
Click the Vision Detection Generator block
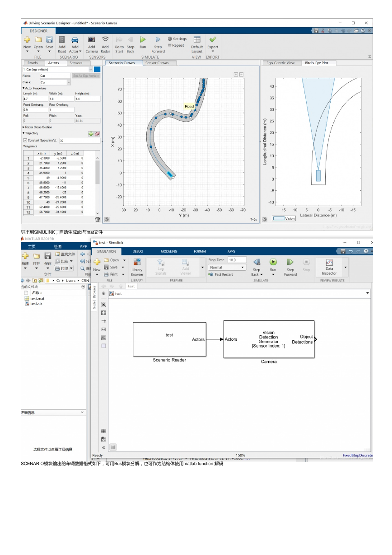coord(269,339)
